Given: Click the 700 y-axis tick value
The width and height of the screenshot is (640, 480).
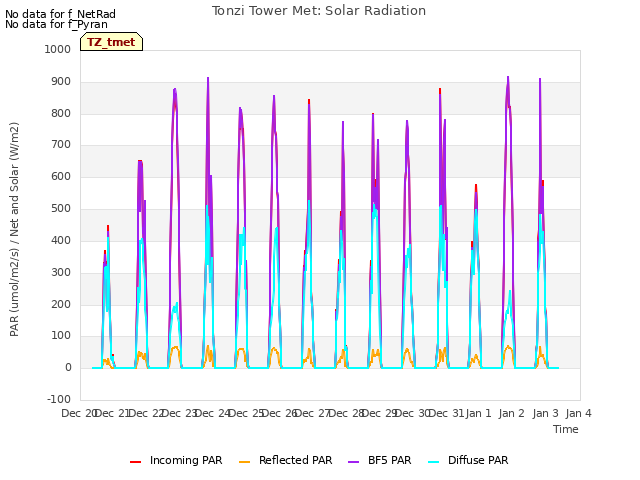Looking at the screenshot, I should point(61,144).
